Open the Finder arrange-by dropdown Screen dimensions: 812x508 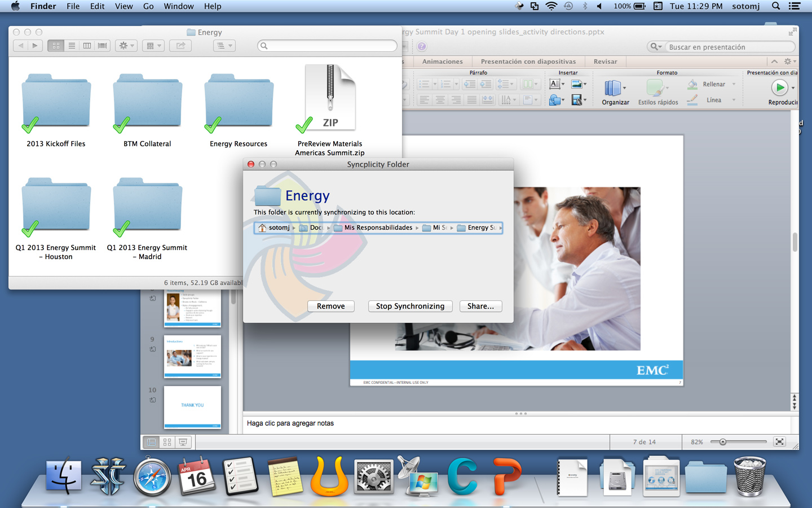153,46
